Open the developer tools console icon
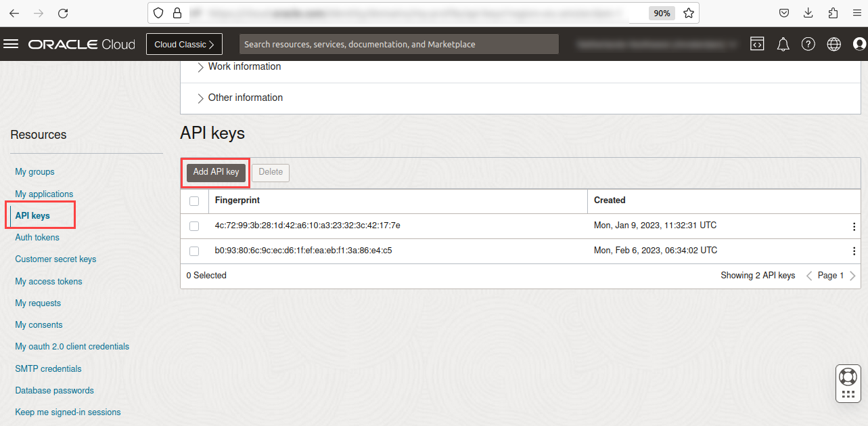This screenshot has width=868, height=426. [757, 44]
